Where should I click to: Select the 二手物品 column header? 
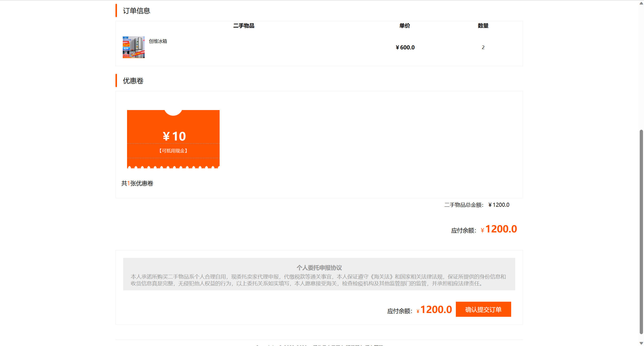(244, 26)
